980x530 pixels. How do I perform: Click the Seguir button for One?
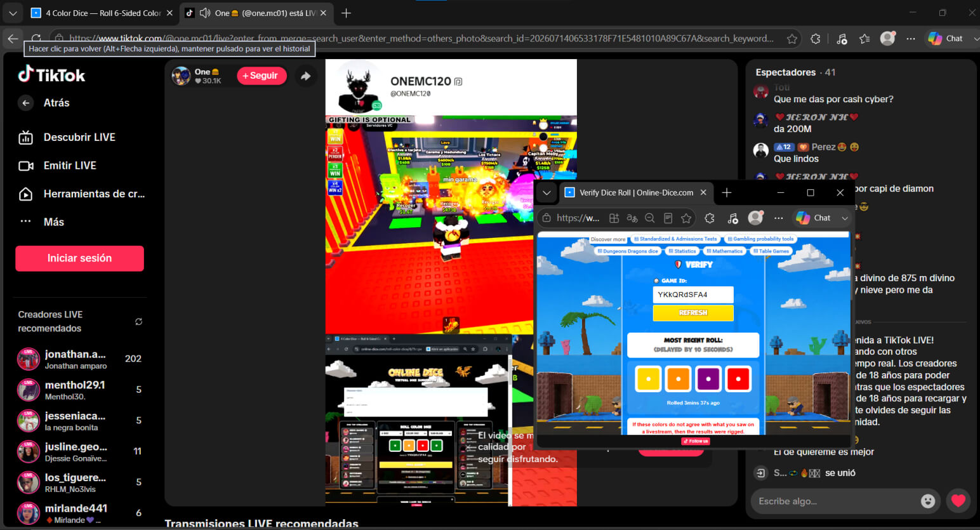[262, 76]
